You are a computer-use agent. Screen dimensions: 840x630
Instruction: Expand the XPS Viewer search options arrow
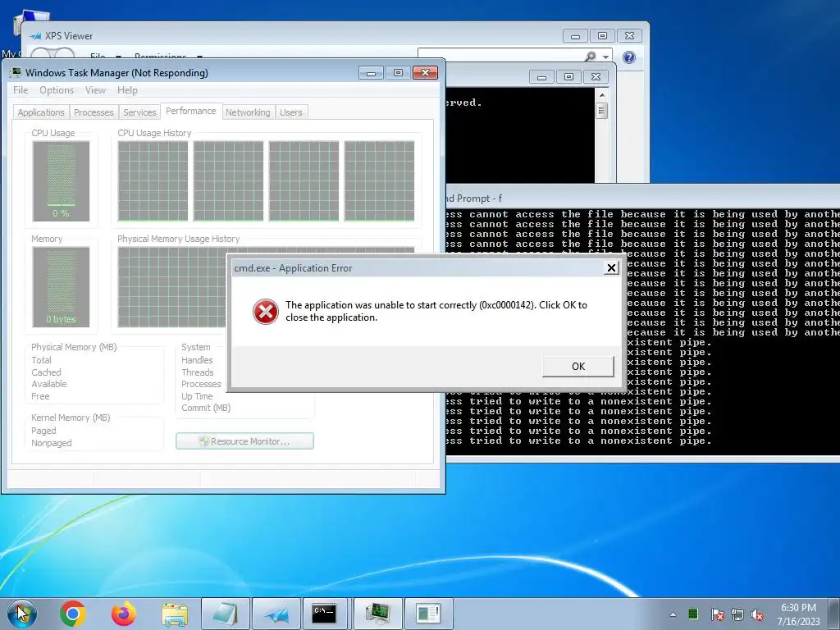(605, 57)
